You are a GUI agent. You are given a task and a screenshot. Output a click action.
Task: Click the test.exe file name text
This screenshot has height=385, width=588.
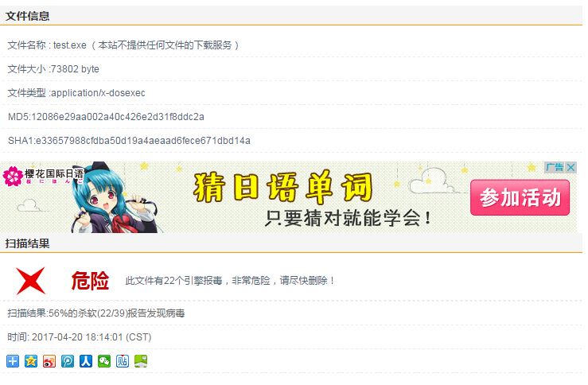70,45
